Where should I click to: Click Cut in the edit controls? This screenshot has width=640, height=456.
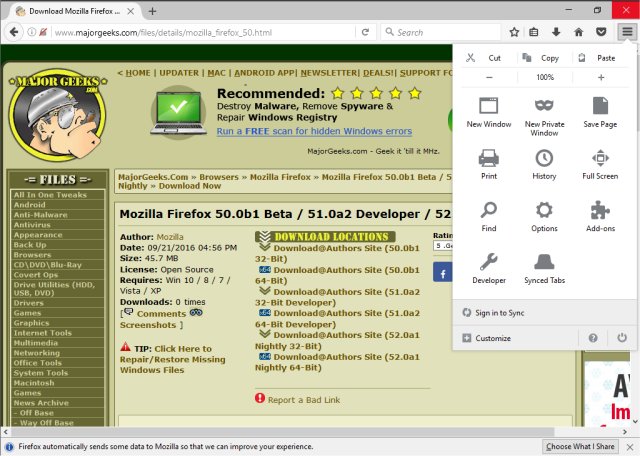point(489,58)
